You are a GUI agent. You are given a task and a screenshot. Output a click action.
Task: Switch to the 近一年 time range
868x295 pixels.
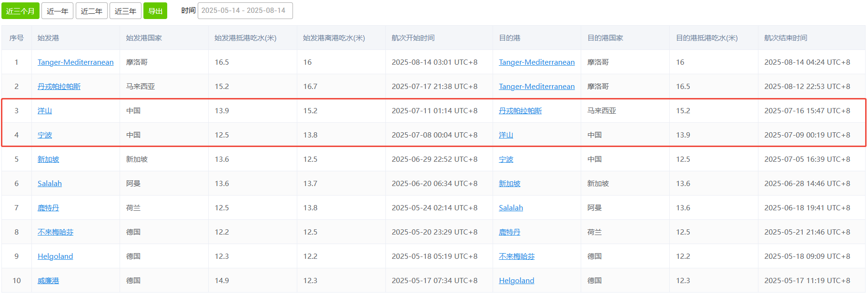pyautogui.click(x=57, y=11)
